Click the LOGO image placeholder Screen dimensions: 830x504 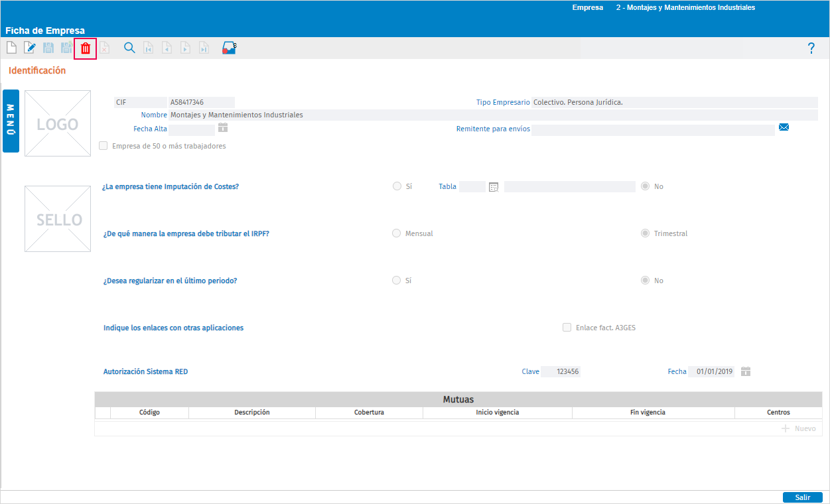[58, 123]
